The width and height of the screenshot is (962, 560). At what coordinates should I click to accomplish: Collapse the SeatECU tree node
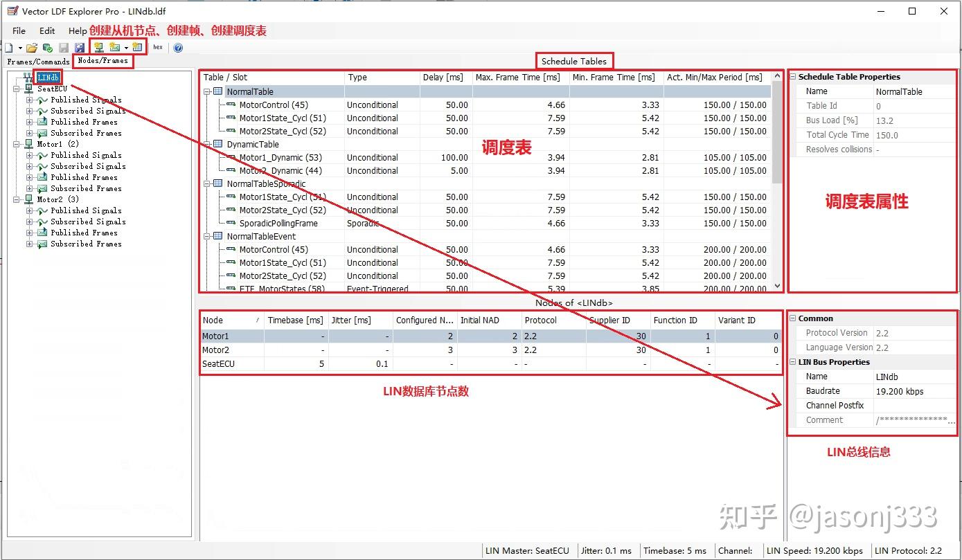coord(17,89)
